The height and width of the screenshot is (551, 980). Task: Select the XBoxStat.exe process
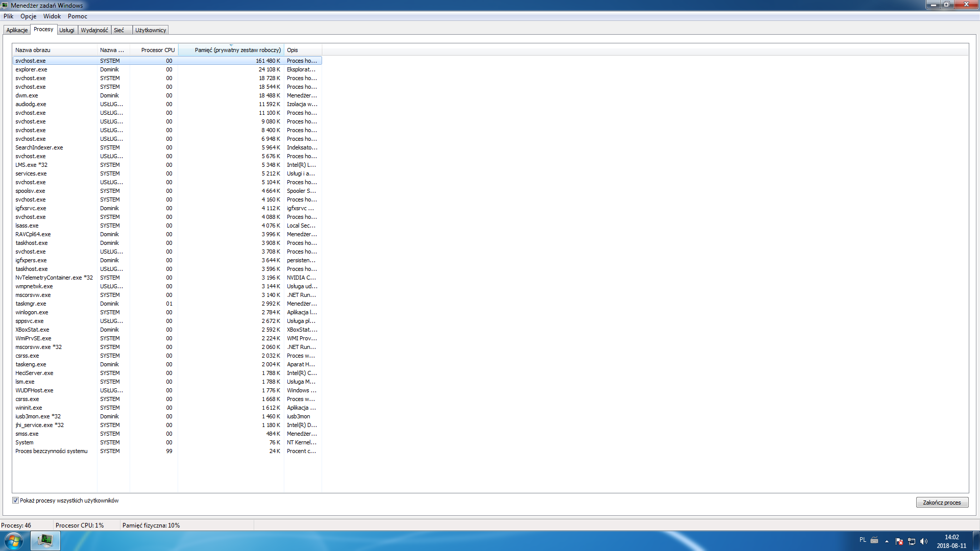(167, 330)
